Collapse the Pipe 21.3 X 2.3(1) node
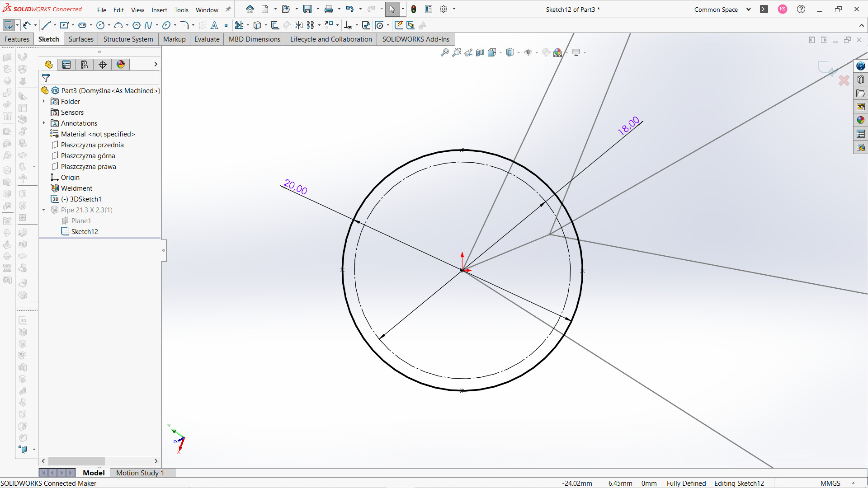 44,210
